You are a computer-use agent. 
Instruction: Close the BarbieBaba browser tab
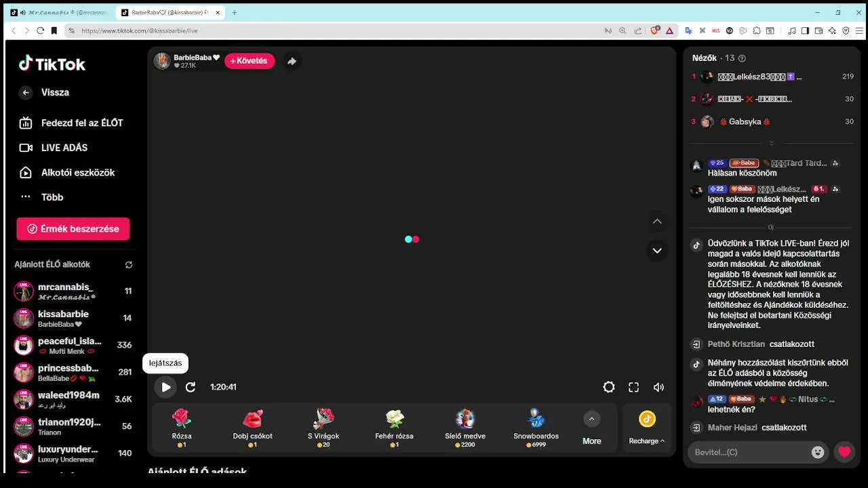pyautogui.click(x=218, y=12)
